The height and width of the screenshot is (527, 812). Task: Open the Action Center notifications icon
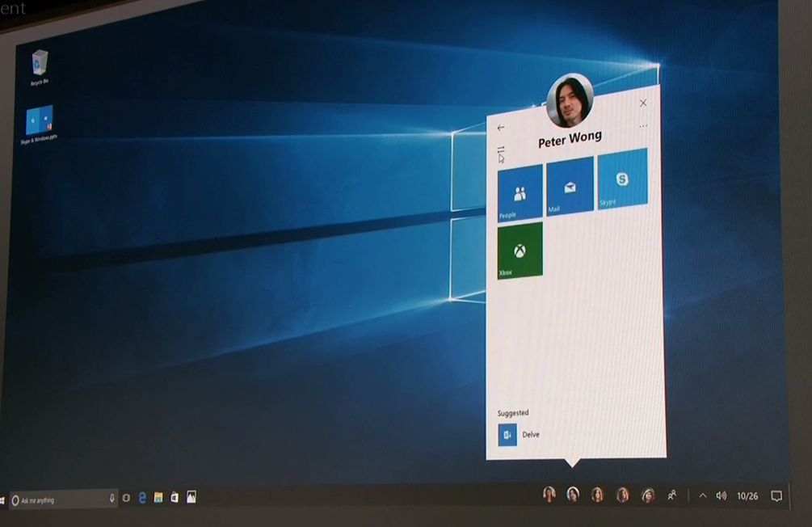pos(776,496)
